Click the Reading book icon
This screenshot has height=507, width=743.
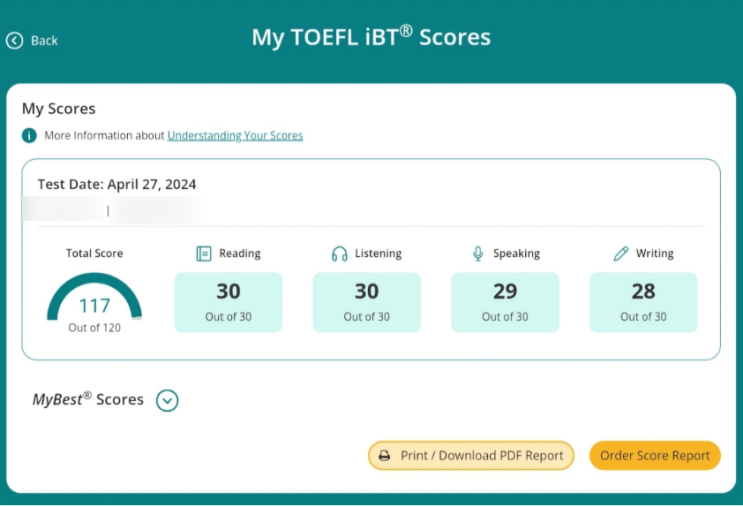pos(204,254)
